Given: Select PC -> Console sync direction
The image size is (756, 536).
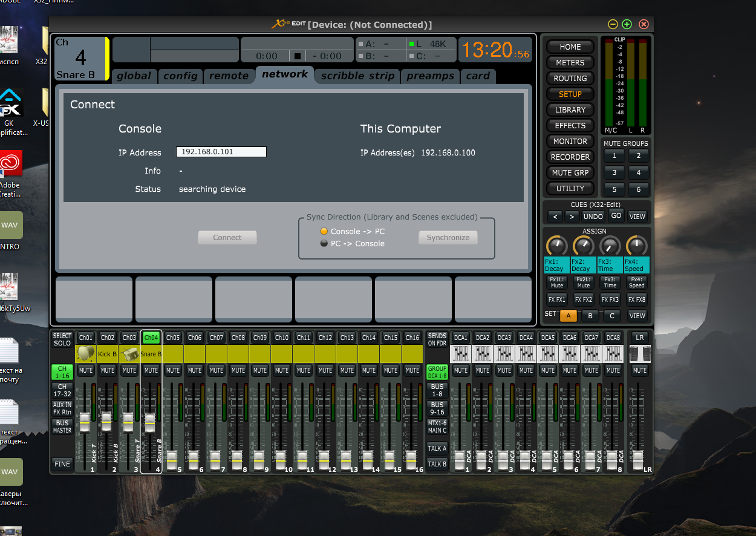Looking at the screenshot, I should (324, 243).
